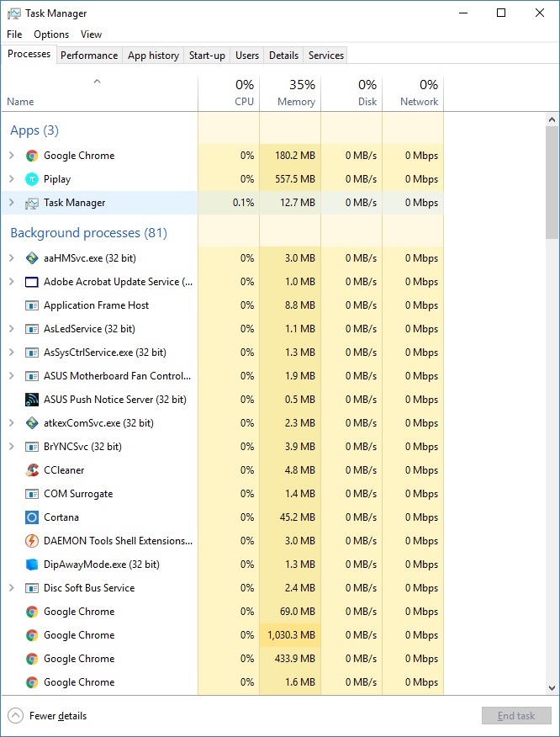
Task: Click the Chrome icon for the 1,030.3 MB process
Action: coord(31,635)
